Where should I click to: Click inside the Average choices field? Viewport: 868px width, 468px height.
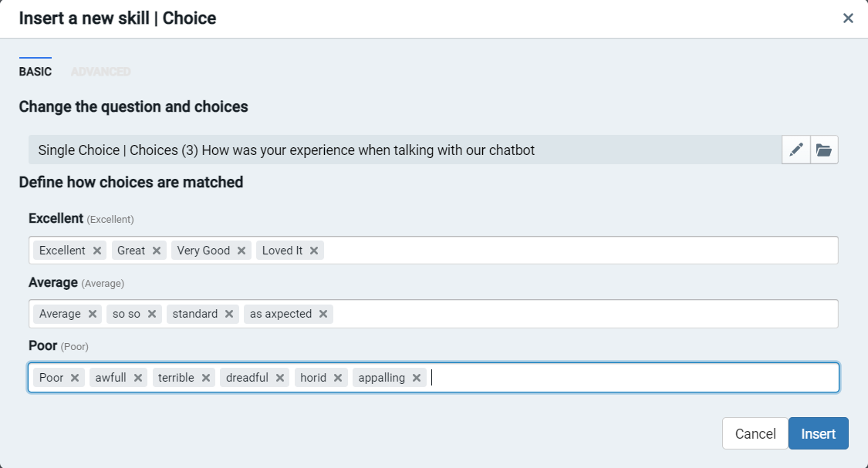(579, 314)
